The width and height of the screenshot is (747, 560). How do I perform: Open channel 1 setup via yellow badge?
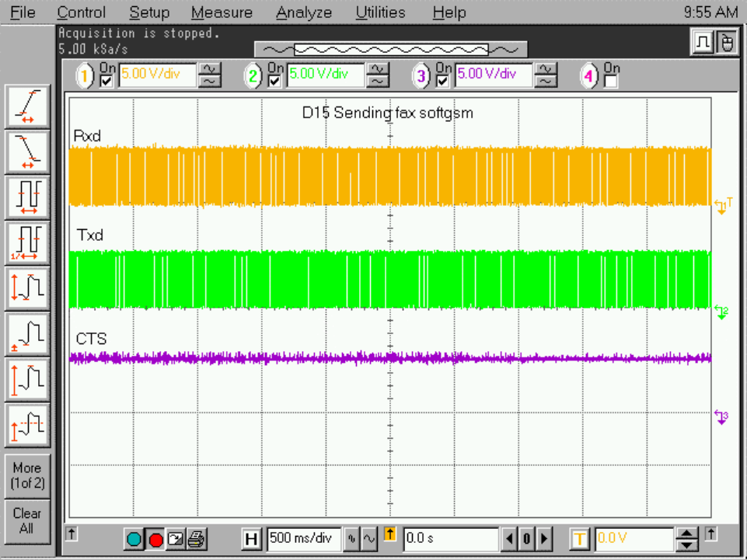point(85,76)
